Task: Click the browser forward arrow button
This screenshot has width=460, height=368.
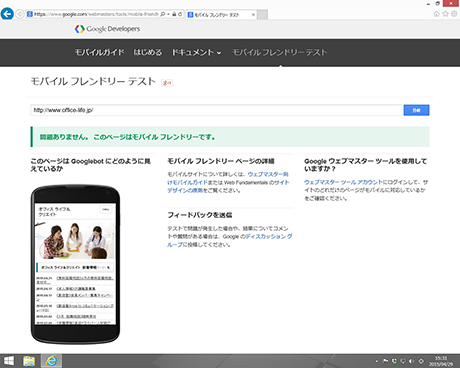Action: coord(20,14)
